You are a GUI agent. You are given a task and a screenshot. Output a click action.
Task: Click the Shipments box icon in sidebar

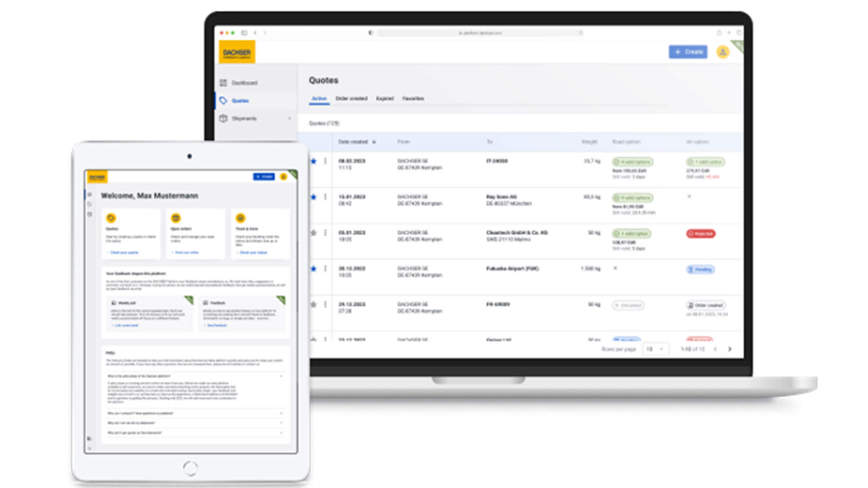tap(223, 119)
